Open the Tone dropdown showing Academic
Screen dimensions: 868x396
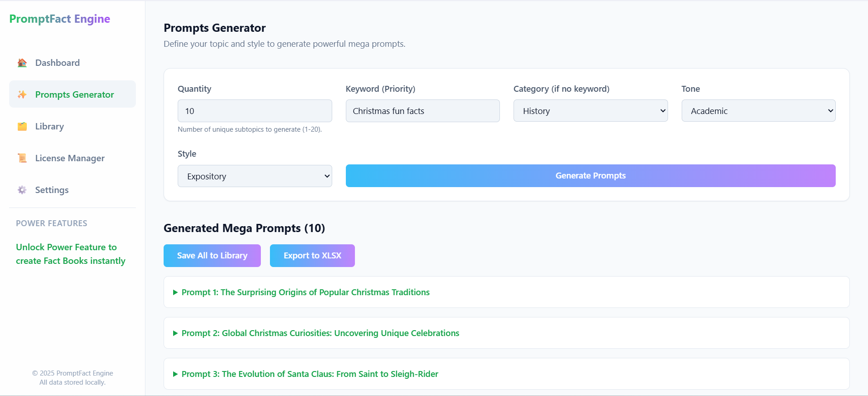(x=758, y=111)
